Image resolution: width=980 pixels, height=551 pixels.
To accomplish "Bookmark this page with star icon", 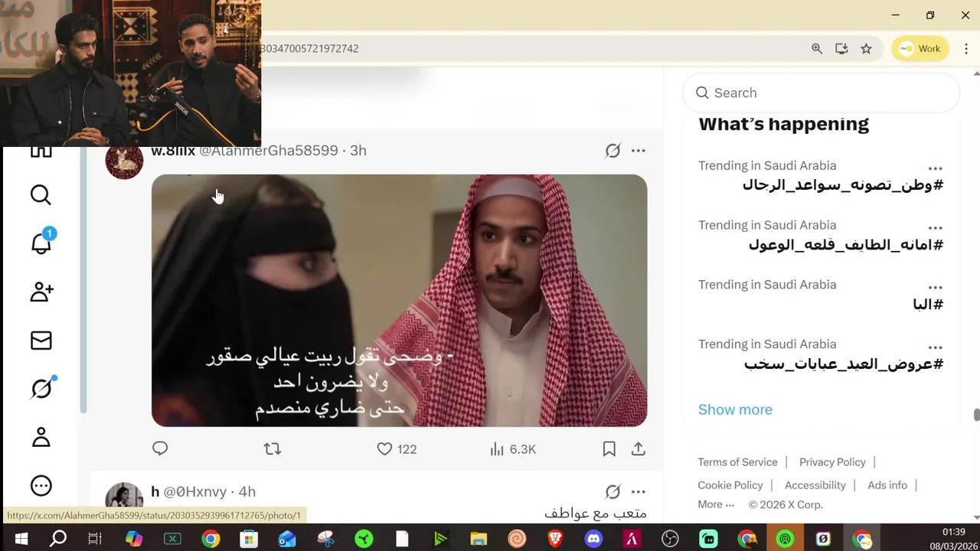I will 866,48.
